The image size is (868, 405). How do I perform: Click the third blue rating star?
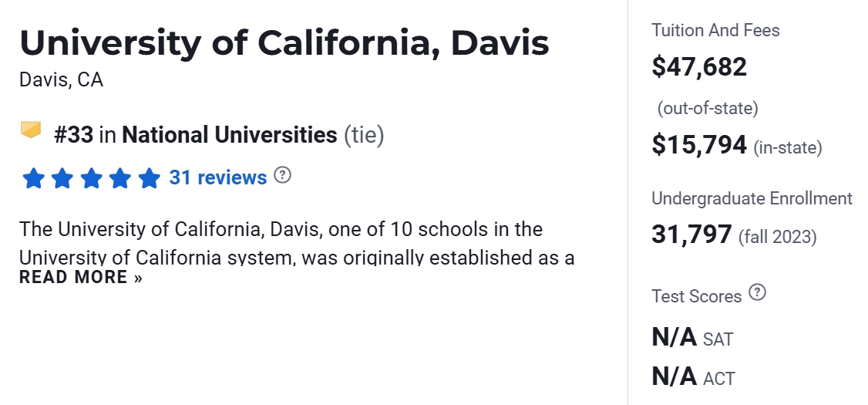[x=91, y=179]
